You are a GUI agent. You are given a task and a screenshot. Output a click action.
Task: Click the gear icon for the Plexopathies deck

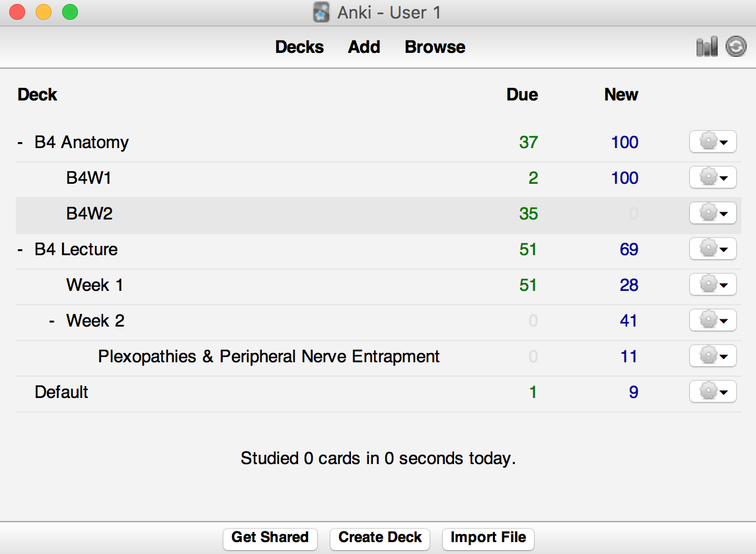pos(712,356)
